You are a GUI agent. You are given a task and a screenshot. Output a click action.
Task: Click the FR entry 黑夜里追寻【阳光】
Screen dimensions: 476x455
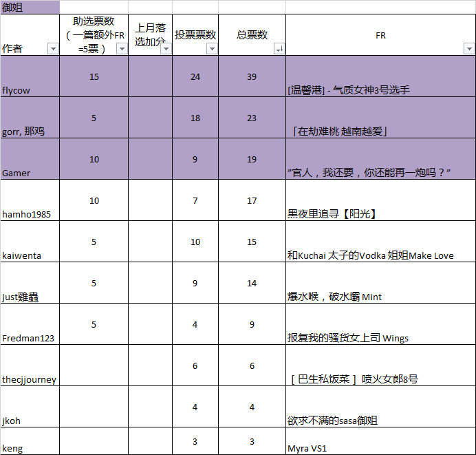(380, 213)
